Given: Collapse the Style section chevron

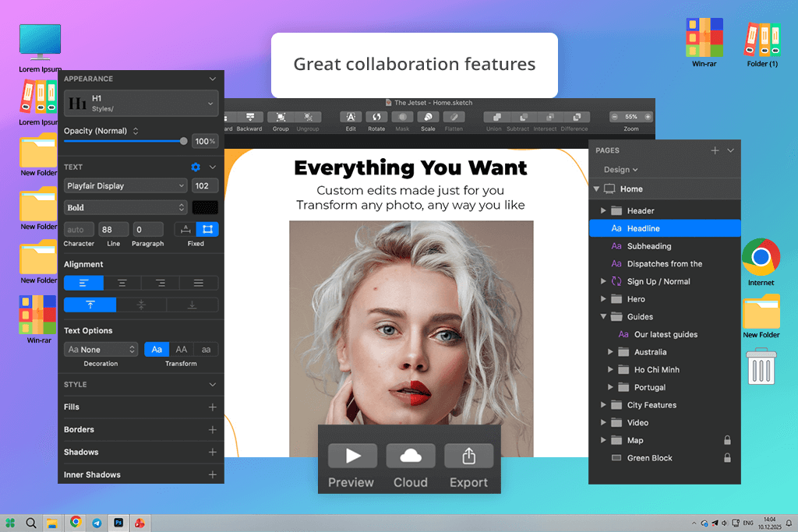Looking at the screenshot, I should point(213,385).
